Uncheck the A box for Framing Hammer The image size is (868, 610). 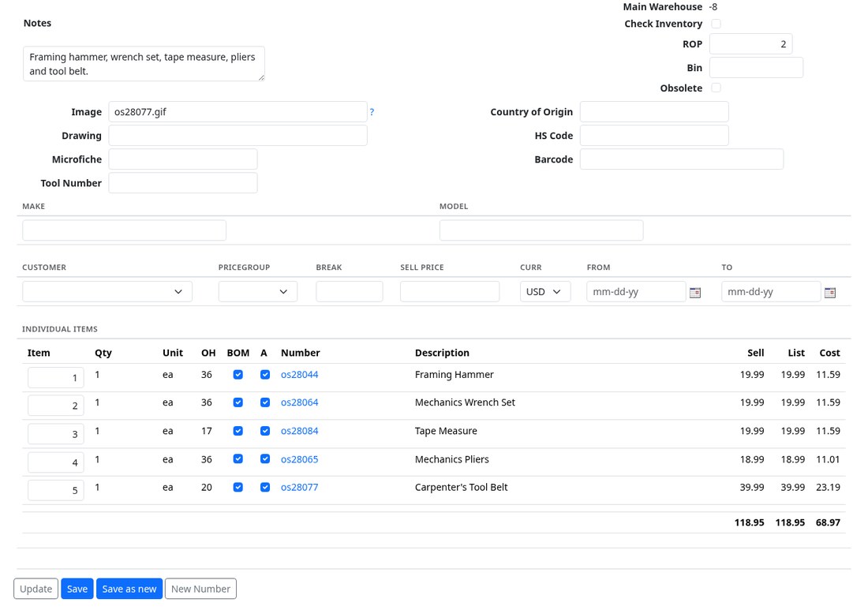tap(265, 375)
